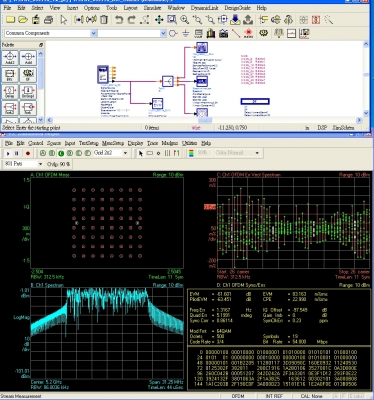Activate trace D button in VSA toolbar
This screenshot has width=374, height=400.
click(70, 153)
